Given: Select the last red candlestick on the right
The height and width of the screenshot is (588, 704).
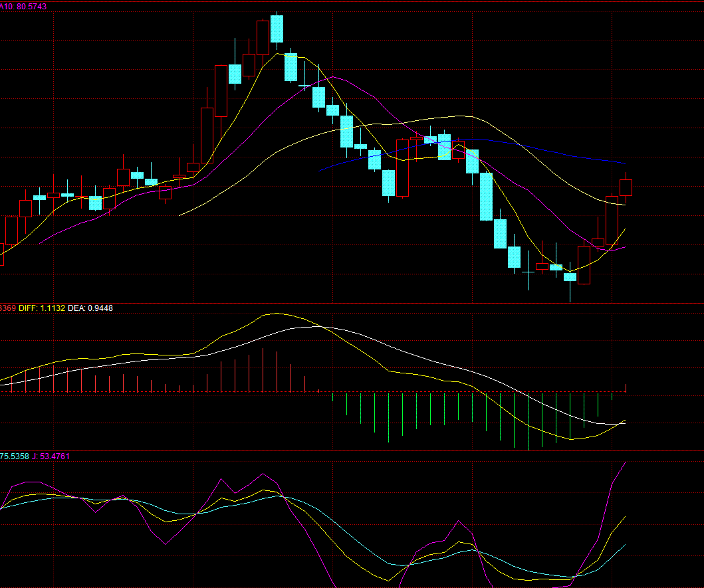Looking at the screenshot, I should 626,187.
